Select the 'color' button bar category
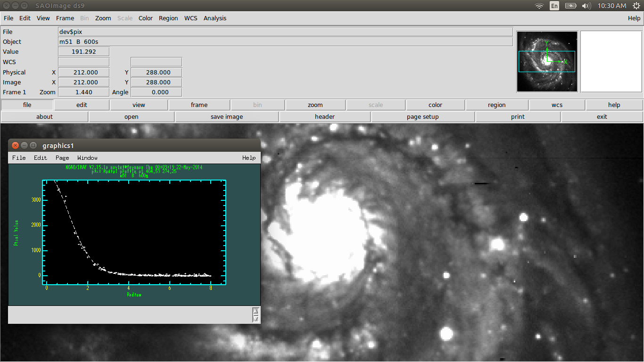Image resolution: width=644 pixels, height=362 pixels. 436,105
